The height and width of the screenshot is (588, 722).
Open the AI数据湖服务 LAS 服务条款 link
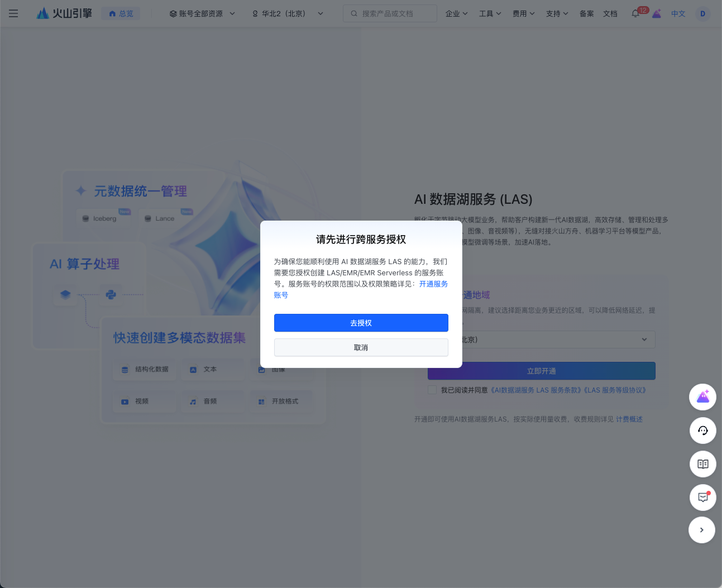pos(537,390)
